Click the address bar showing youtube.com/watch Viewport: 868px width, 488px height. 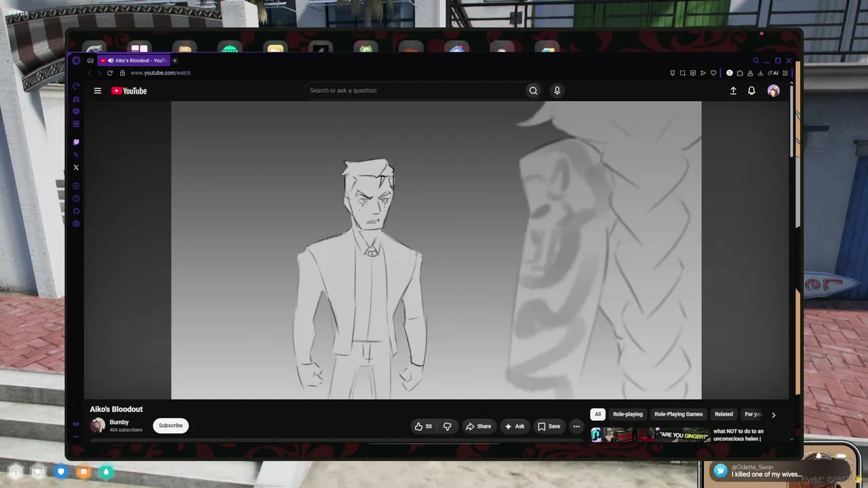tap(160, 73)
